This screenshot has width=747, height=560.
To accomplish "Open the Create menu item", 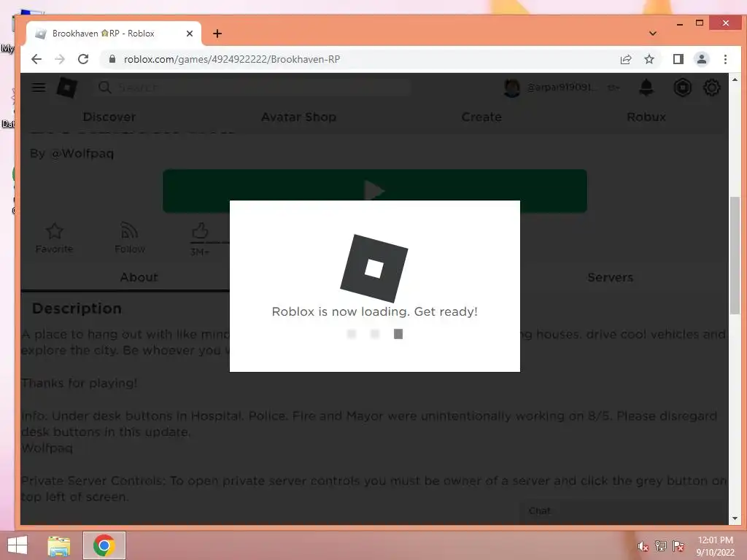I will point(481,117).
